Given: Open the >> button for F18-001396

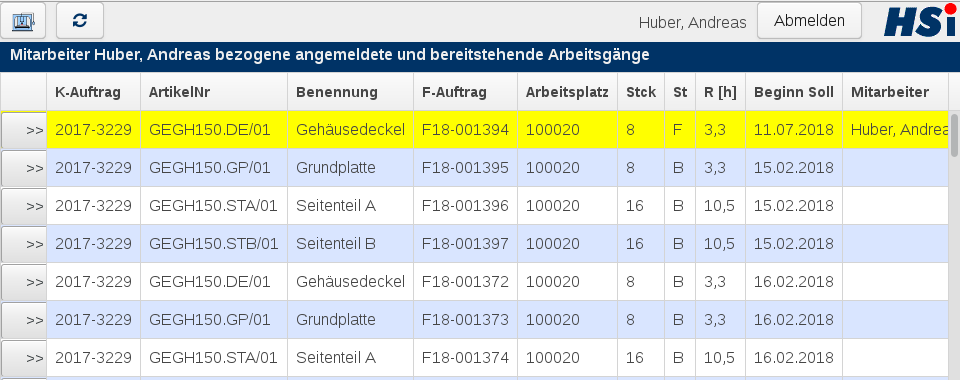Looking at the screenshot, I should click(24, 206).
